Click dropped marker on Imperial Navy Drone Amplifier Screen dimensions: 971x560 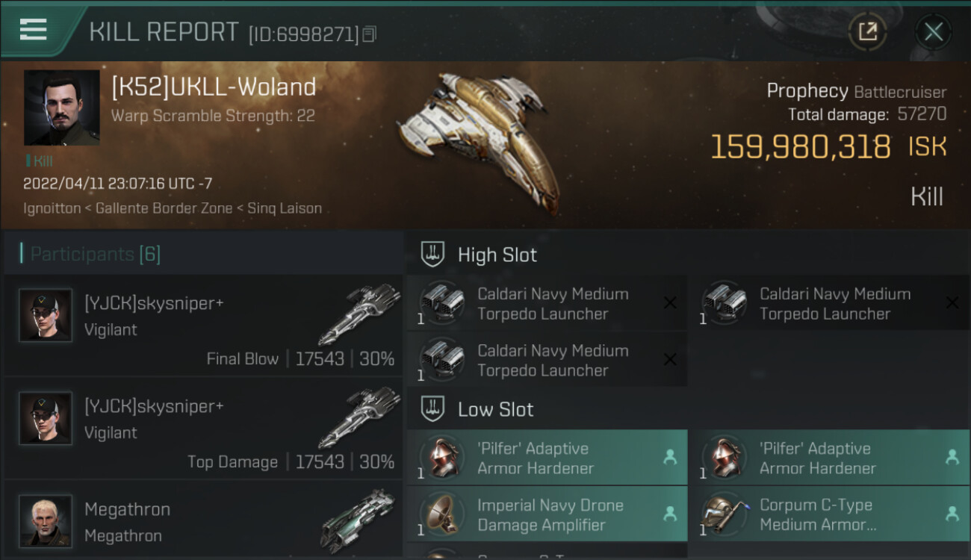670,514
